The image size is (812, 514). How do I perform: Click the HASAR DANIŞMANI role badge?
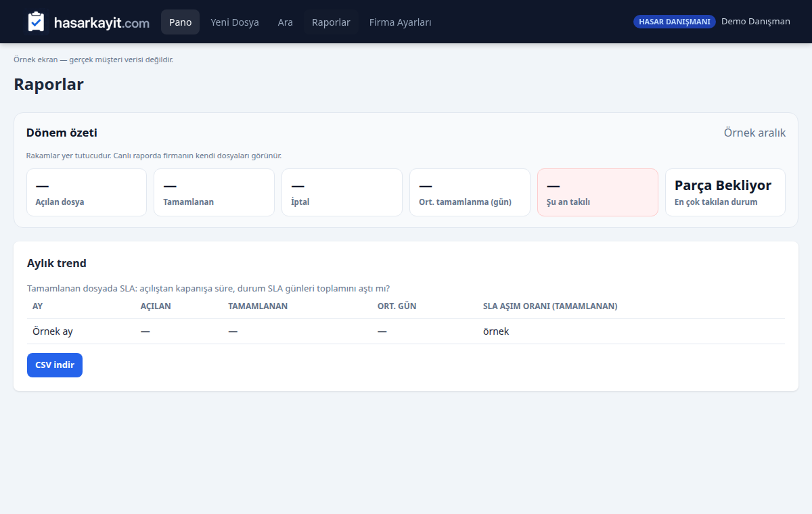[675, 22]
